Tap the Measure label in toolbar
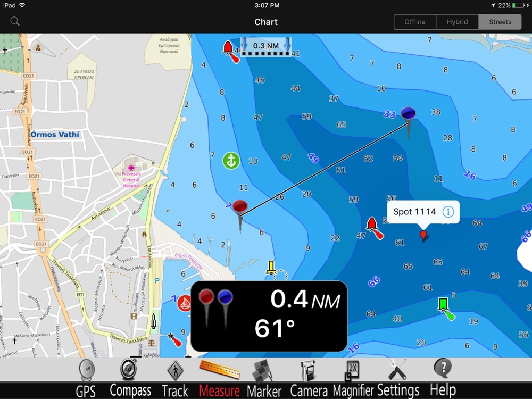This screenshot has width=532, height=399. click(x=220, y=390)
